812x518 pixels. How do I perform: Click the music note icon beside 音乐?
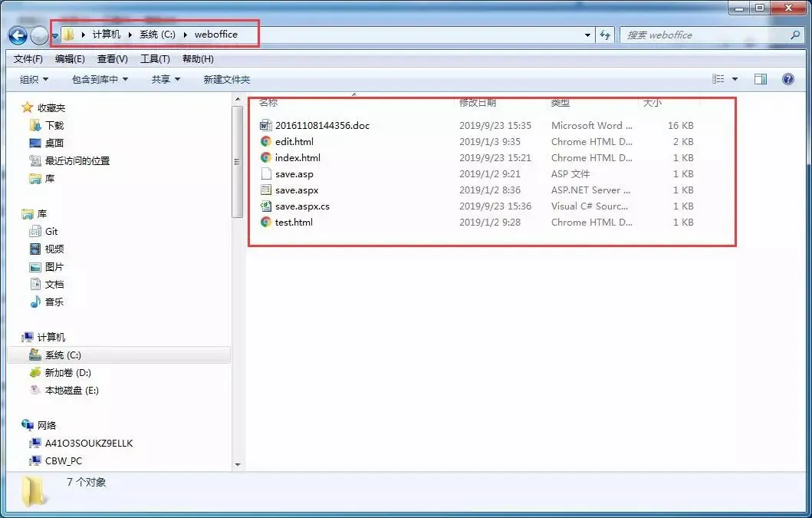[x=35, y=302]
